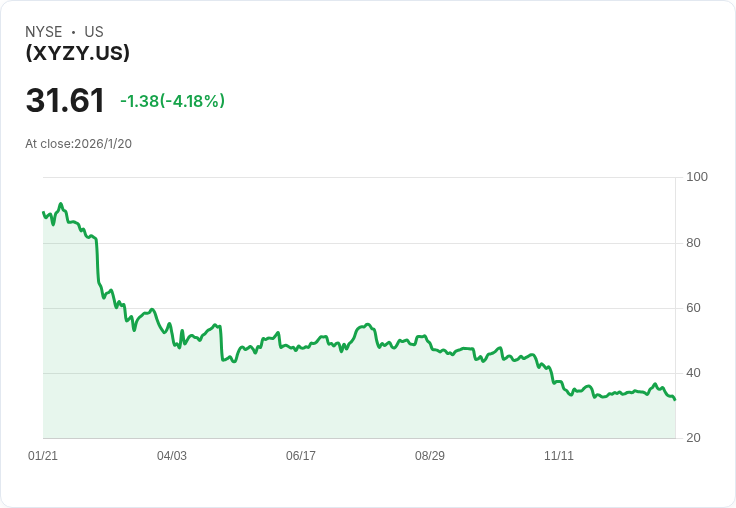The width and height of the screenshot is (736, 508).
Task: Click the 80 y-axis label
Action: 693,243
